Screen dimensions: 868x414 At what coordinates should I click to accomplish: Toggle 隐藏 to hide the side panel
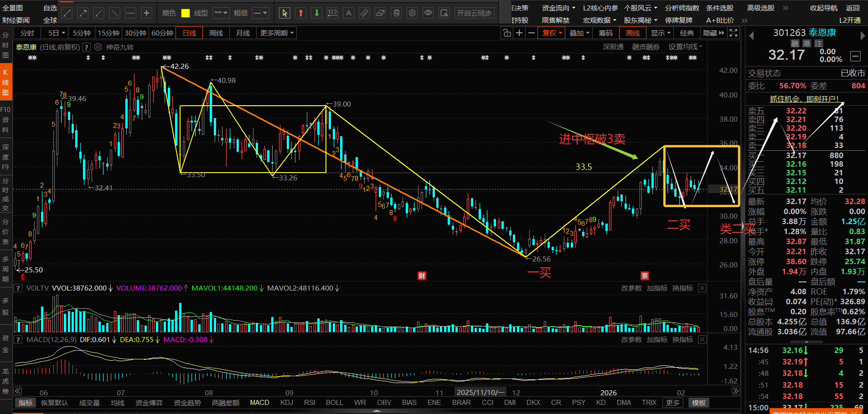point(713,33)
